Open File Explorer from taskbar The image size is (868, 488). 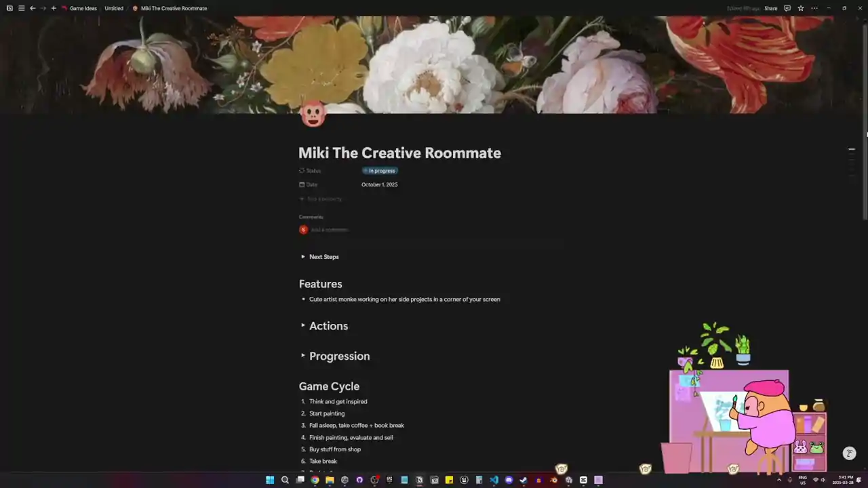tap(330, 480)
